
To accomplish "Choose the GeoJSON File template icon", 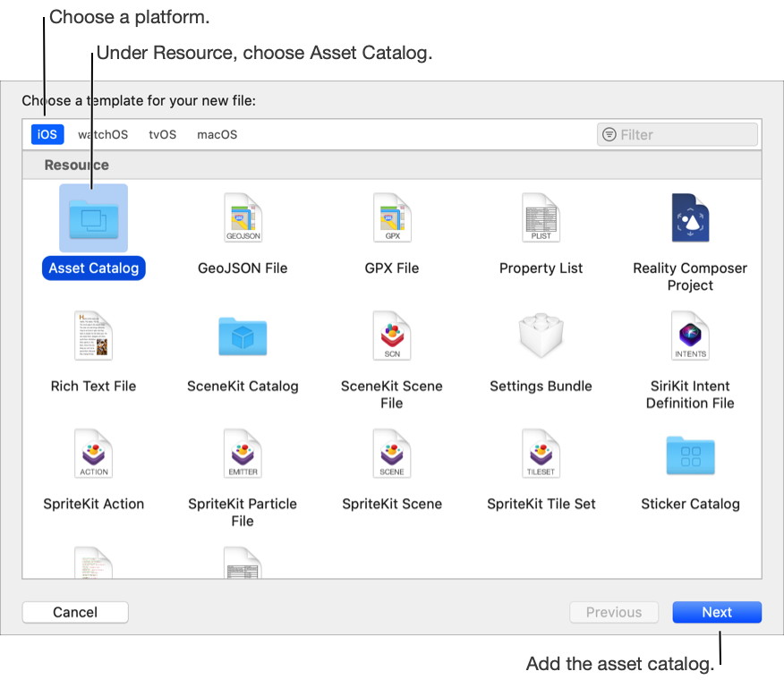I will coord(243,218).
